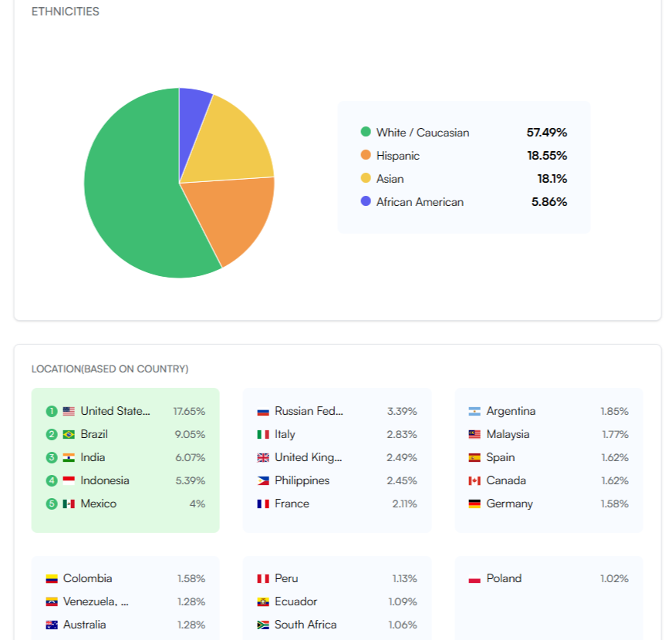Click the White / Caucasian legend label
The height and width of the screenshot is (640, 672).
(423, 133)
